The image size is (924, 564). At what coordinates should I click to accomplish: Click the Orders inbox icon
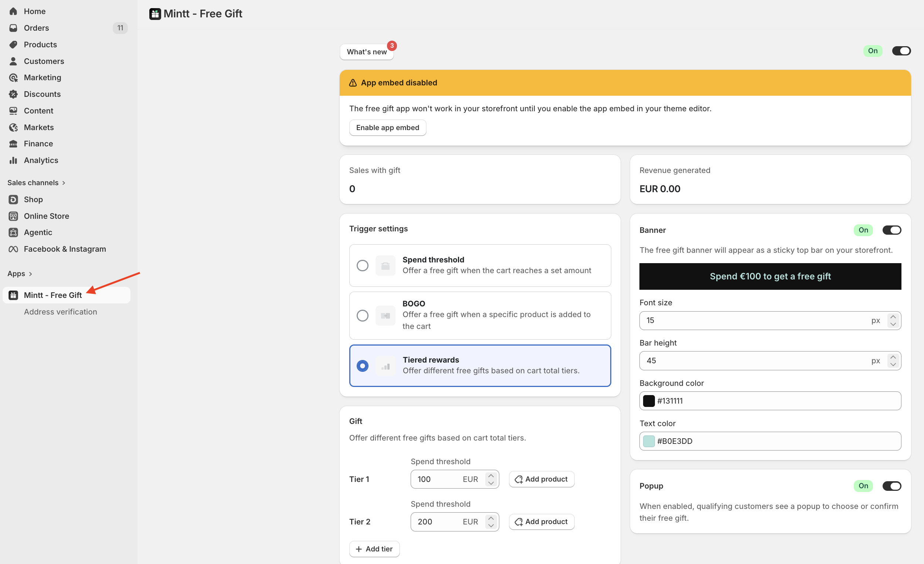[13, 28]
